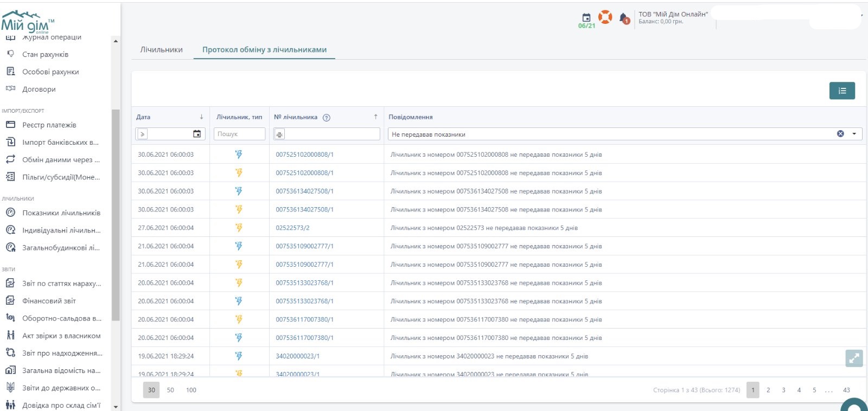Open meter link 02522573/2

click(x=292, y=228)
